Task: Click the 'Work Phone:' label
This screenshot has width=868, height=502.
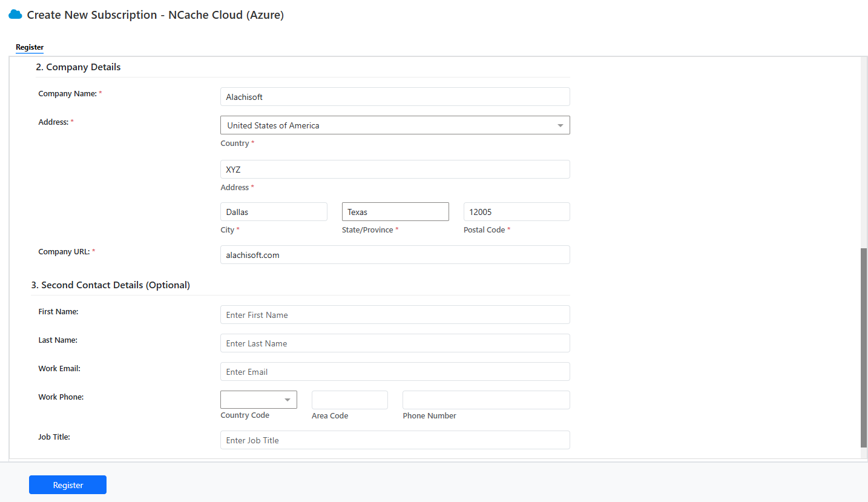Action: (x=61, y=397)
